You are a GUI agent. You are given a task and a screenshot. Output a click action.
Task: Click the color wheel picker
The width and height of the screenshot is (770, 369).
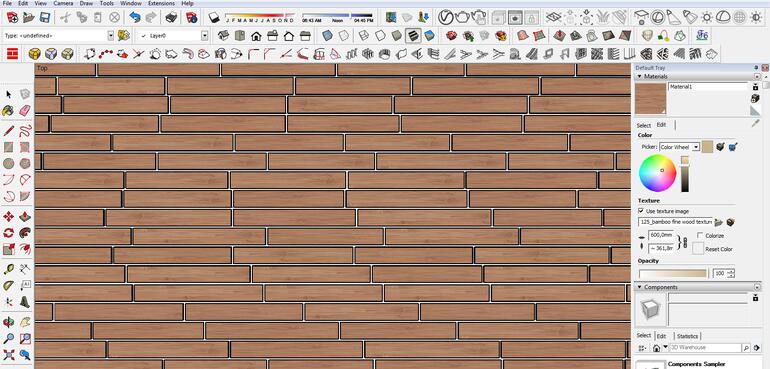click(x=657, y=173)
